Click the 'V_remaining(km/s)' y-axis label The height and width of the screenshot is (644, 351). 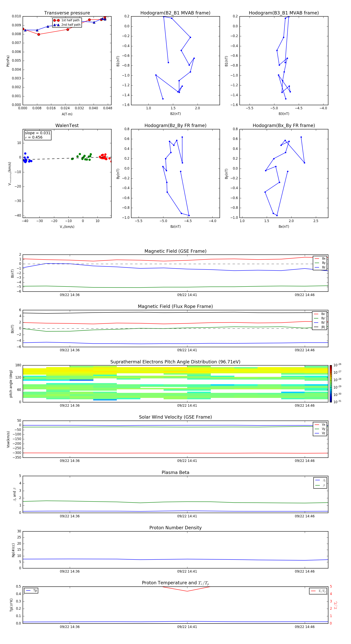[10, 173]
